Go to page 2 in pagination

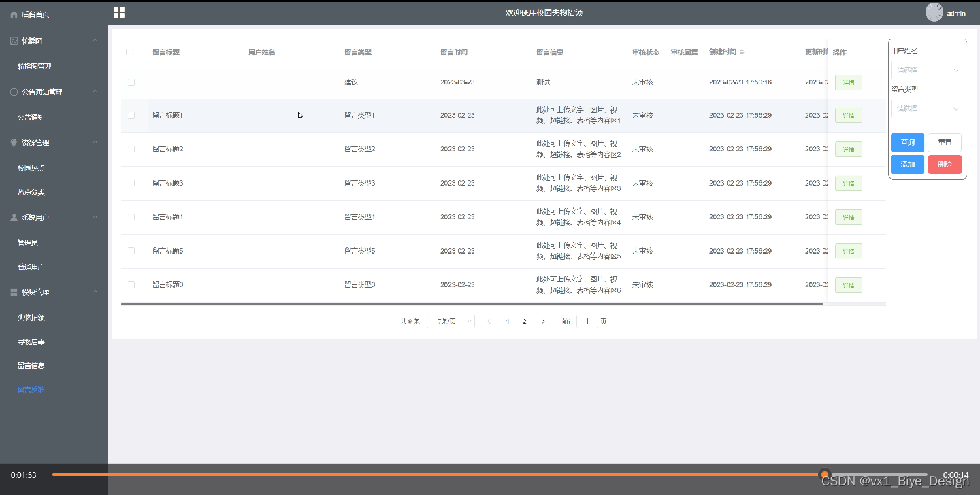point(524,322)
